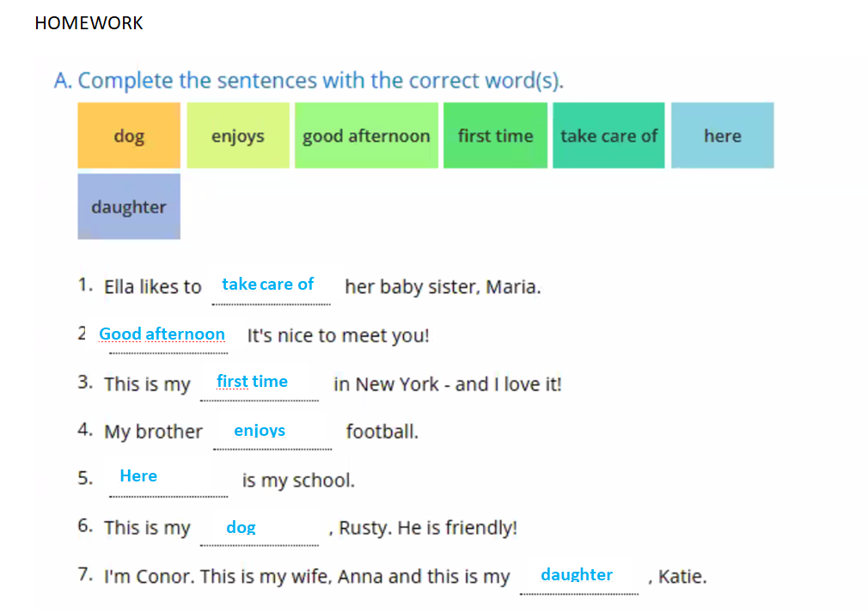This screenshot has height=613, width=868.
Task: Click the orange "dog" word tile
Action: click(129, 136)
